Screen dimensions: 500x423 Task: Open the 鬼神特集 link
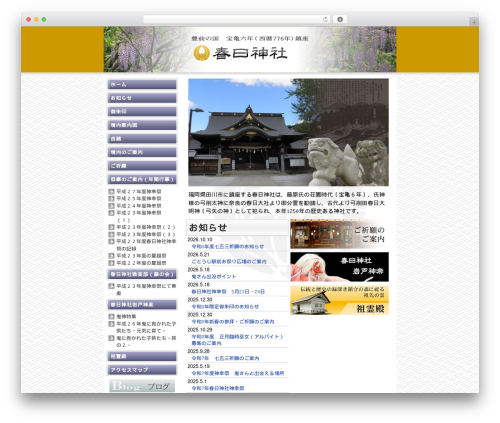coord(126,316)
